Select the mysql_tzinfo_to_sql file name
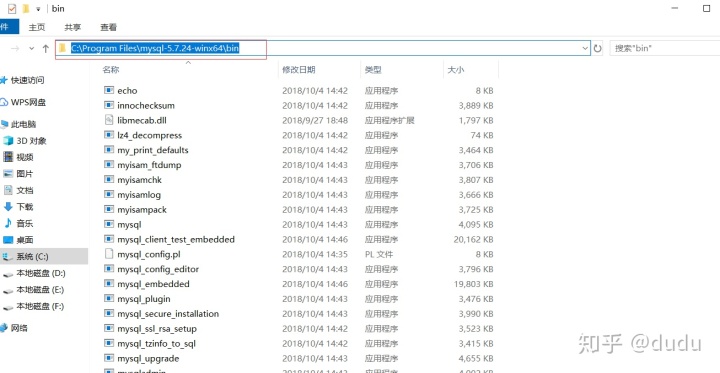This screenshot has width=720, height=373. coord(157,344)
